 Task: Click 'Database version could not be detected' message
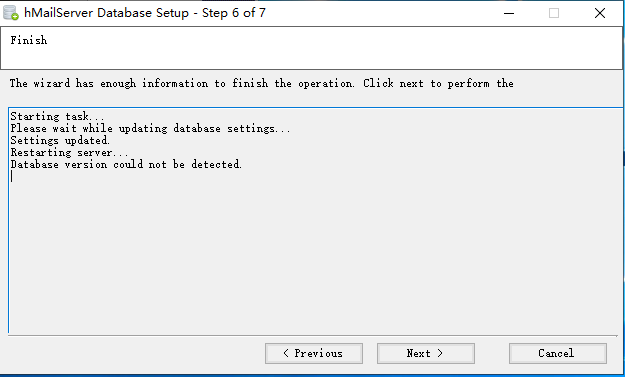coord(126,164)
